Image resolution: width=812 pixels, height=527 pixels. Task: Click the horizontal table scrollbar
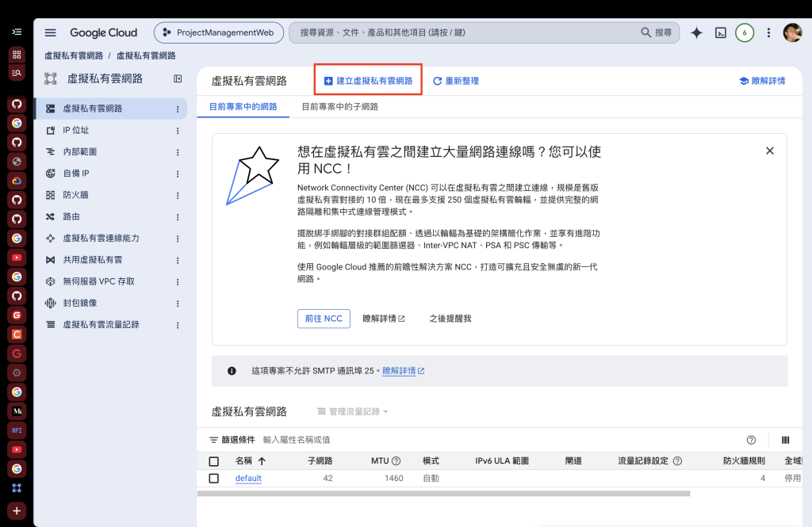click(x=444, y=494)
